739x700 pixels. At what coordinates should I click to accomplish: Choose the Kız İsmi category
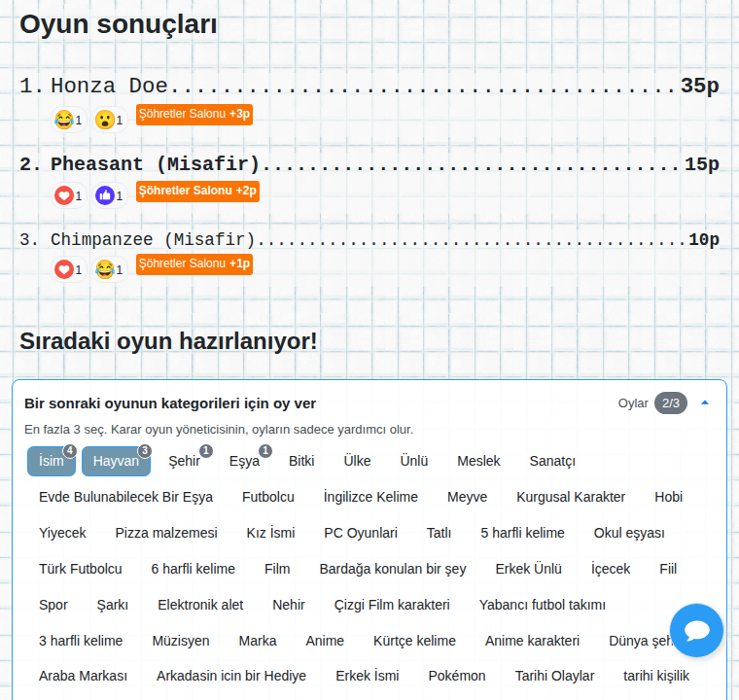tap(270, 533)
